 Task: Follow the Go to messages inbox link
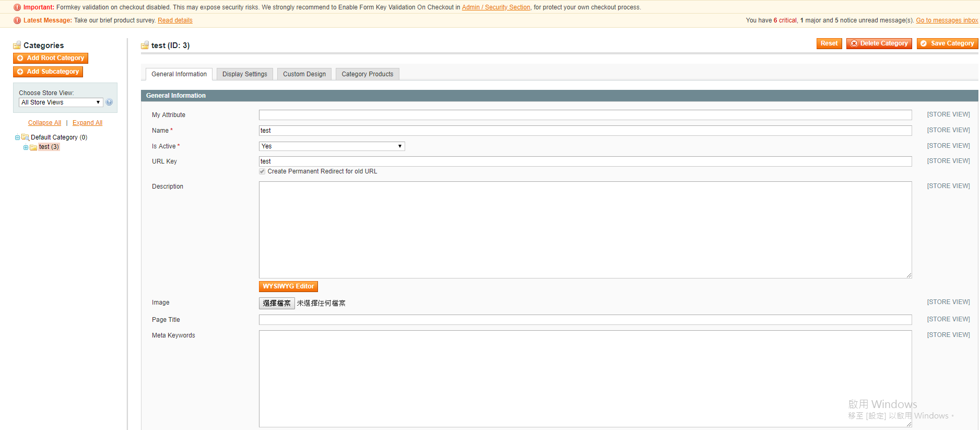[x=947, y=20]
